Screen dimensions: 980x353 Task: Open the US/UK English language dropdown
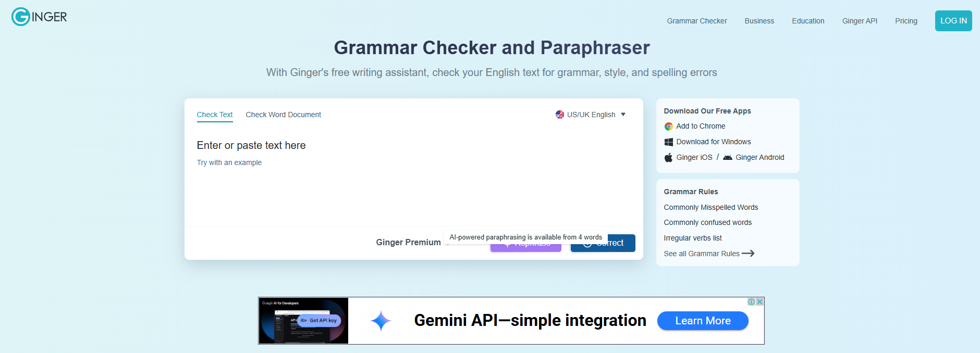591,115
